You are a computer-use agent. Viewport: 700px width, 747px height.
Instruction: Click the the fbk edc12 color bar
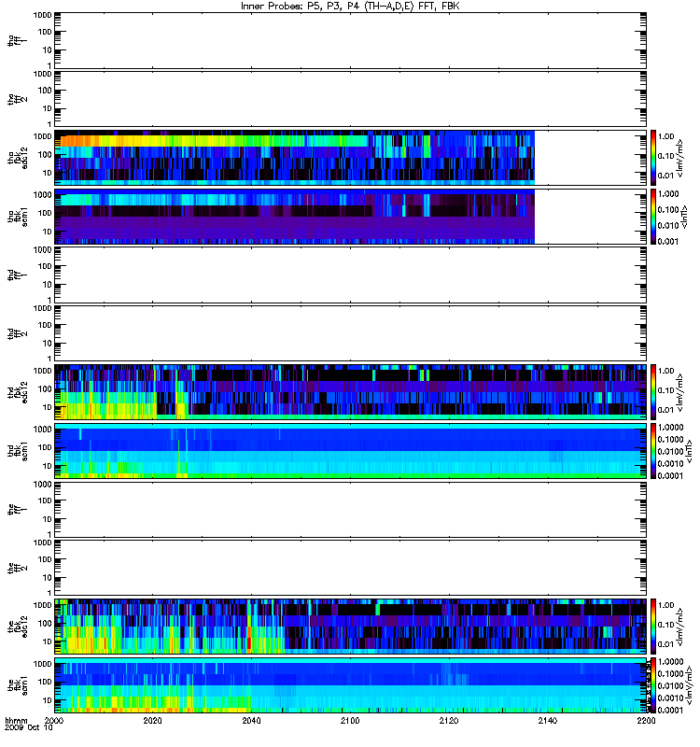click(653, 627)
